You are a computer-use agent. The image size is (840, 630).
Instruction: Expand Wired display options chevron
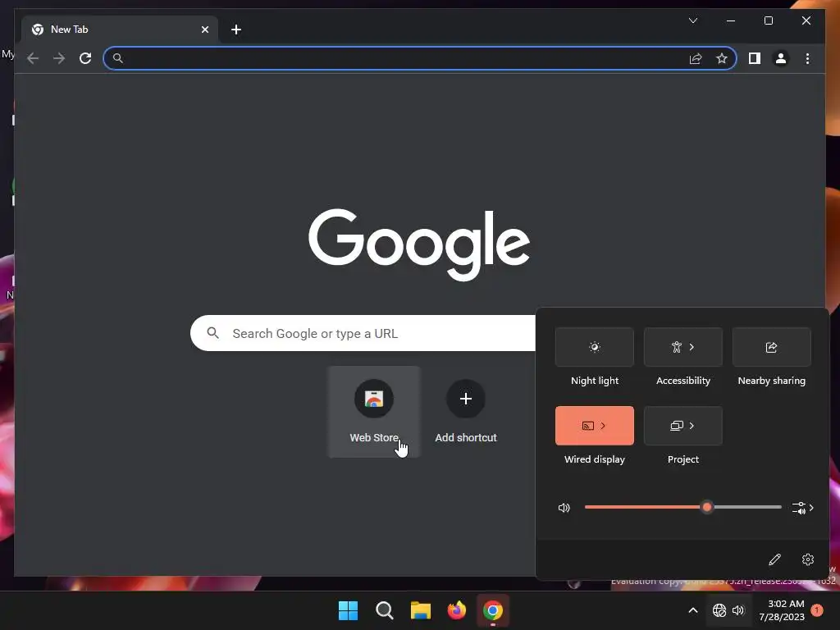603,426
